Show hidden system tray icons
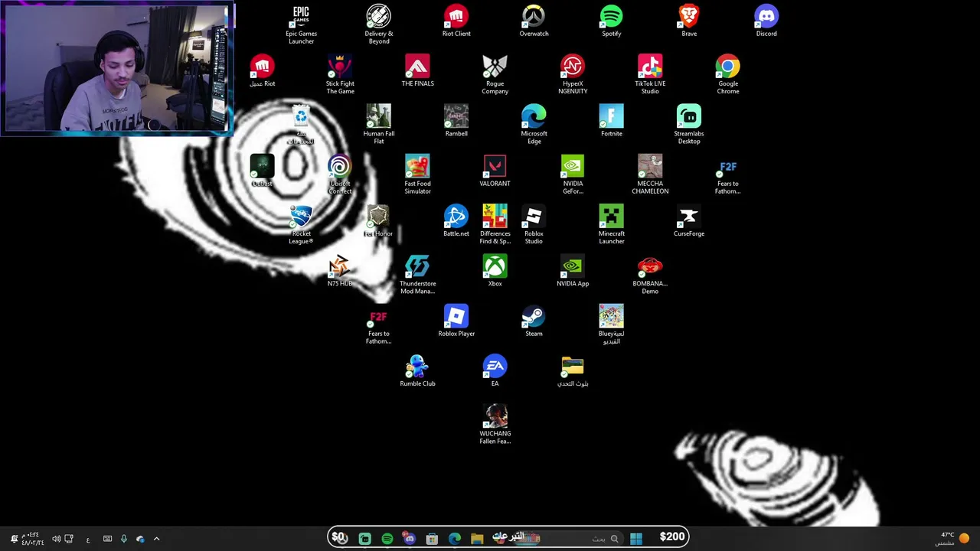The height and width of the screenshot is (551, 980). click(x=156, y=539)
